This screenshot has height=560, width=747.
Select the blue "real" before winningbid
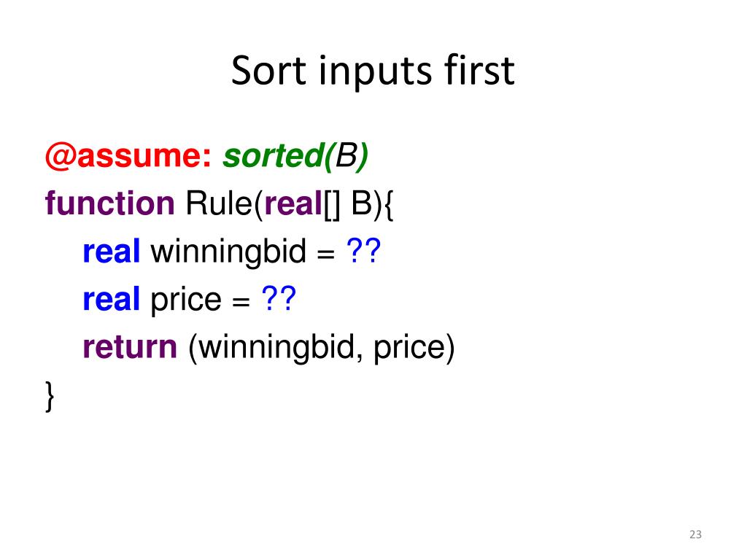point(111,252)
